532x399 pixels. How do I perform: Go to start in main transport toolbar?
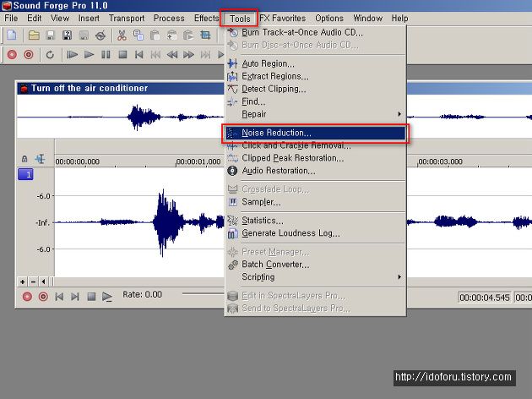coord(138,55)
